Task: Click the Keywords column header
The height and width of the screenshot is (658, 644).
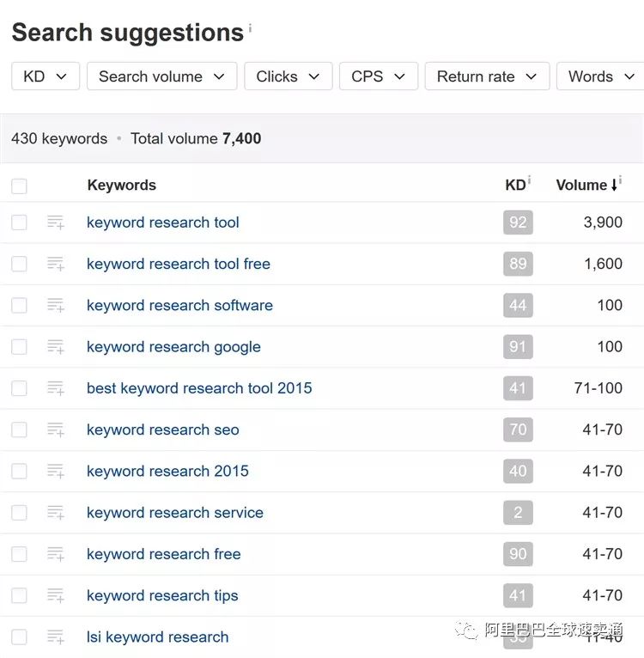Action: pos(121,185)
